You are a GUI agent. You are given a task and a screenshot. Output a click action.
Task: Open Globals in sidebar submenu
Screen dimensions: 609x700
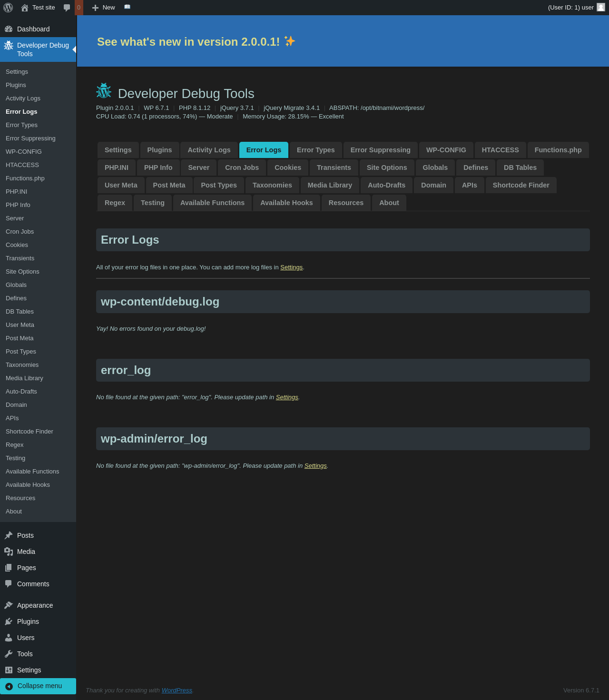[38, 285]
